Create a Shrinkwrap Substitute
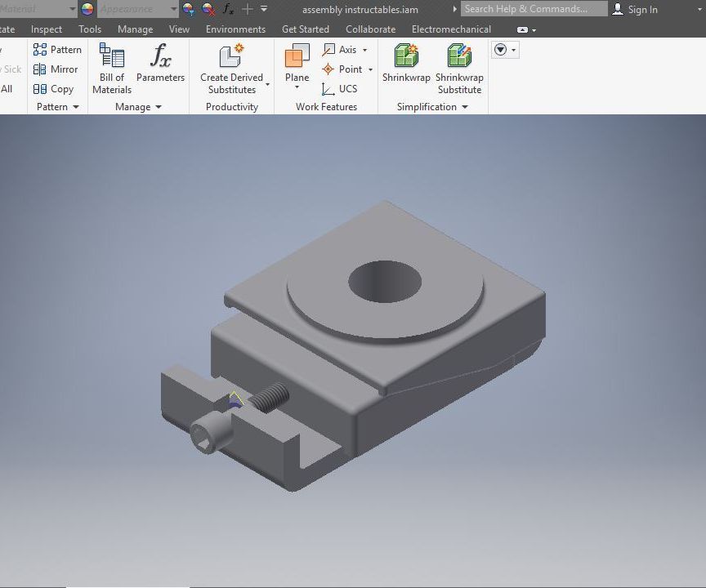This screenshot has width=706, height=588. coord(459,65)
